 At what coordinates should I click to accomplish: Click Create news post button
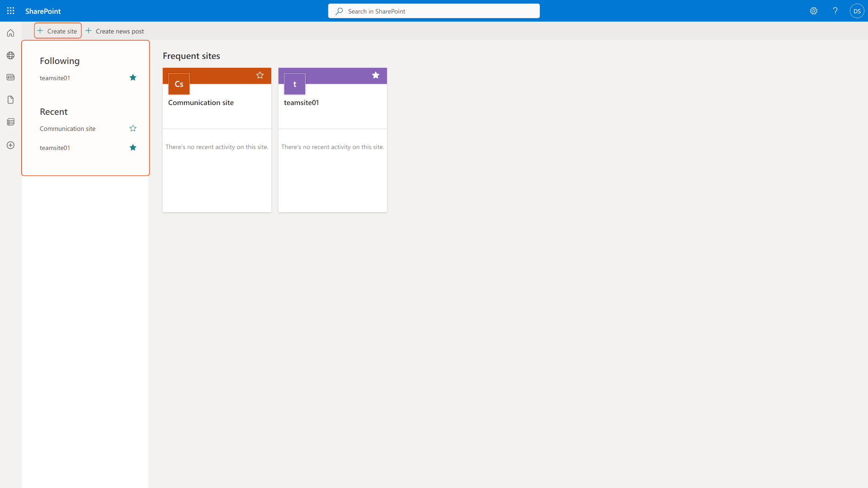(114, 31)
